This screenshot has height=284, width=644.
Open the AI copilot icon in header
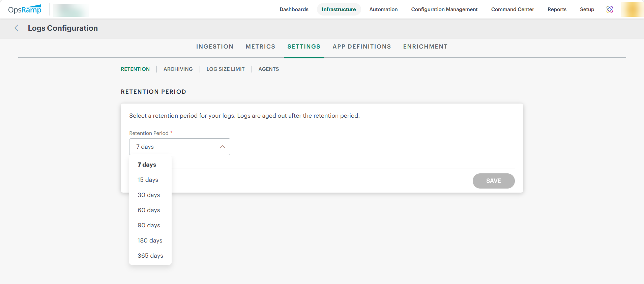tap(610, 9)
